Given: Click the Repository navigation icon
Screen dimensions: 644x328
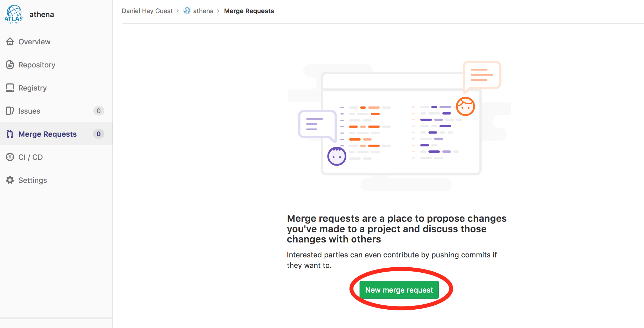Looking at the screenshot, I should (10, 65).
